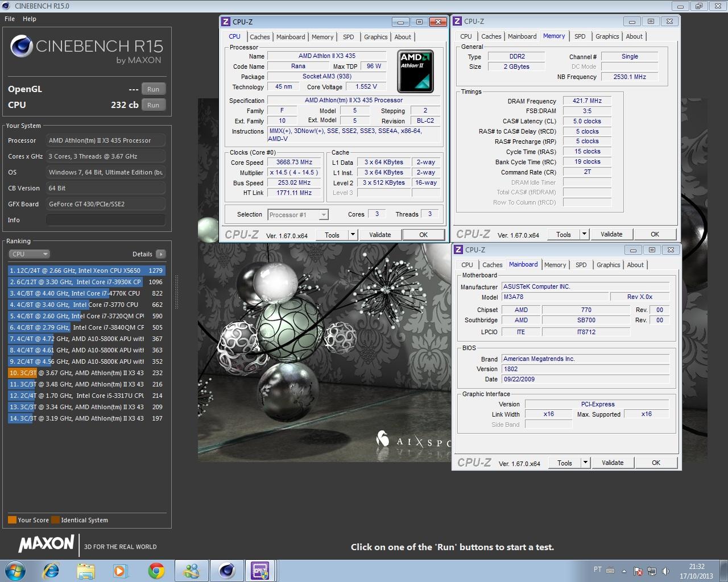
Task: Click the rendered benchmark scene image
Action: [x=324, y=352]
